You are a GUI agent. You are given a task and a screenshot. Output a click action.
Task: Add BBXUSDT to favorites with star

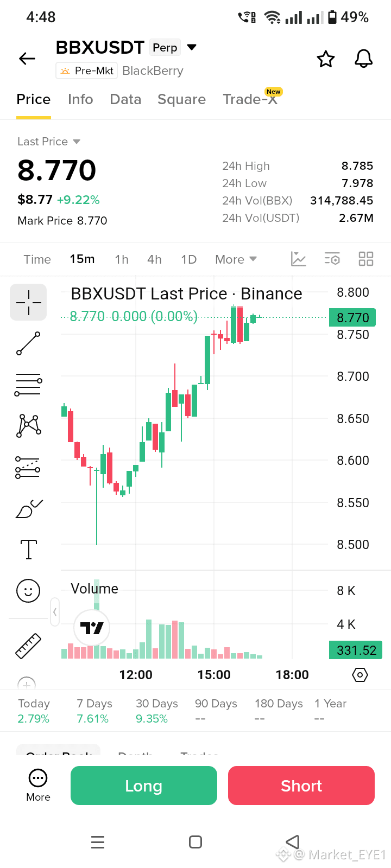(x=326, y=59)
